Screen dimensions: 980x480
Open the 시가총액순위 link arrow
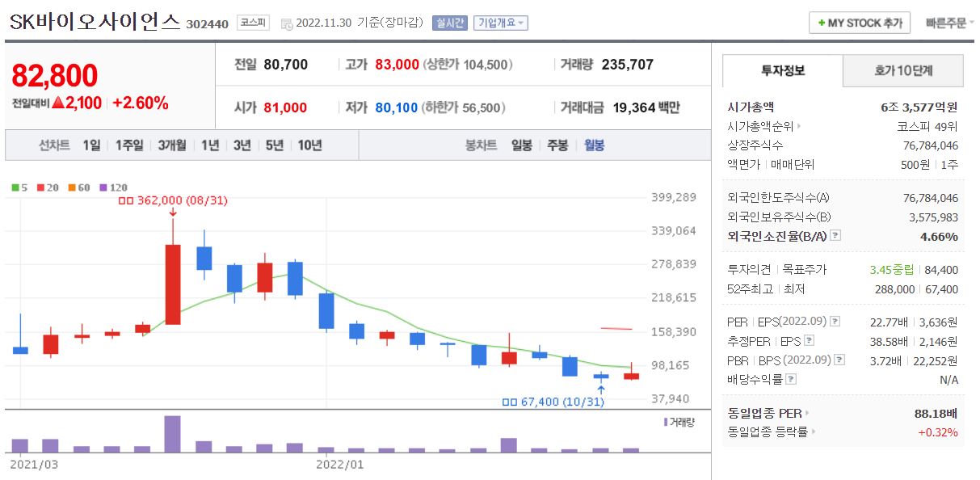[x=799, y=126]
